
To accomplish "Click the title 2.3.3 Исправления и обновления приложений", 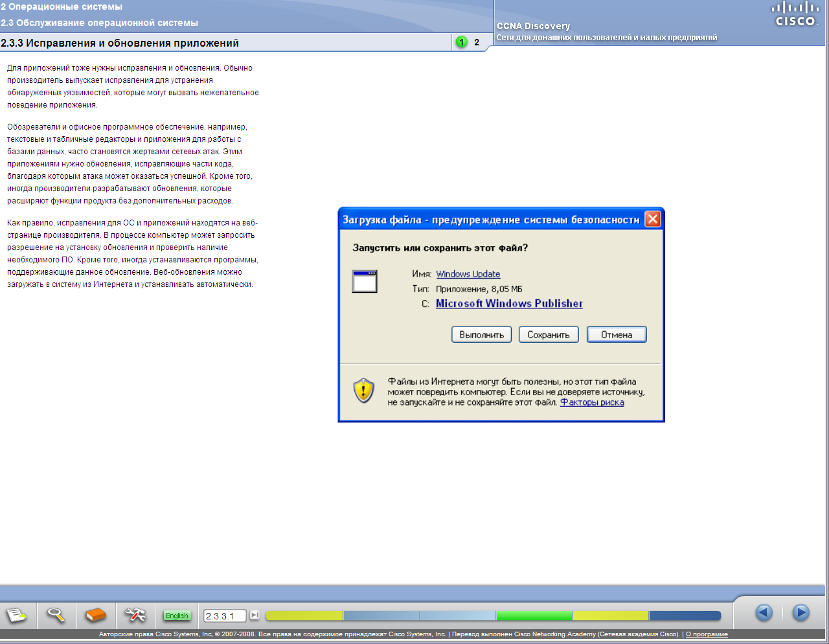I will pyautogui.click(x=120, y=43).
